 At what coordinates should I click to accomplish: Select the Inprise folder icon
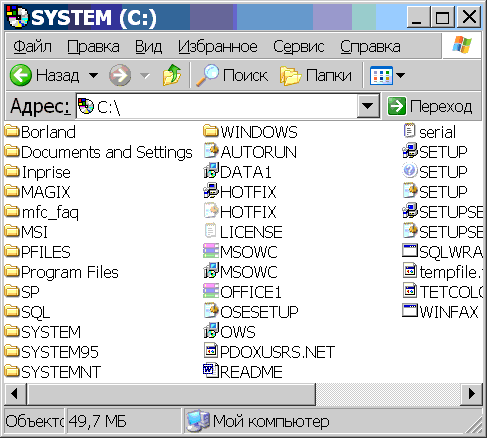click(12, 171)
